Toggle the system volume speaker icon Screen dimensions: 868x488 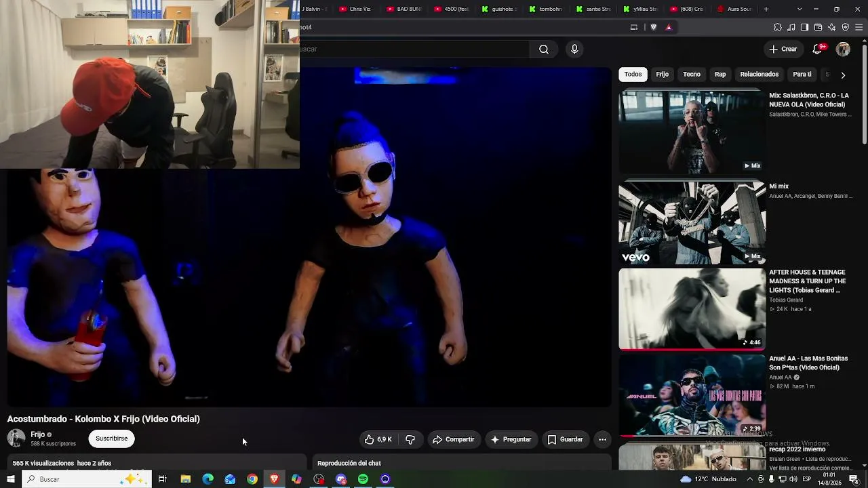point(793,479)
